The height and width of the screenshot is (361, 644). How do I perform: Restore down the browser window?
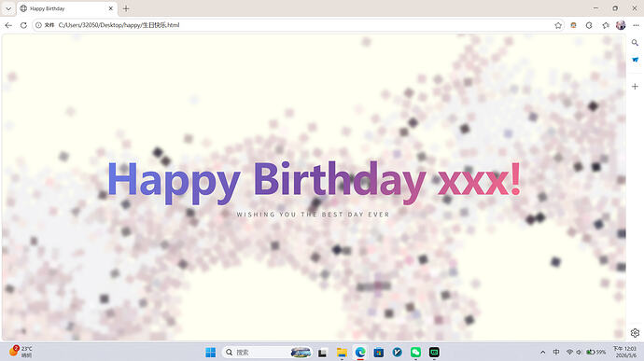coord(615,8)
